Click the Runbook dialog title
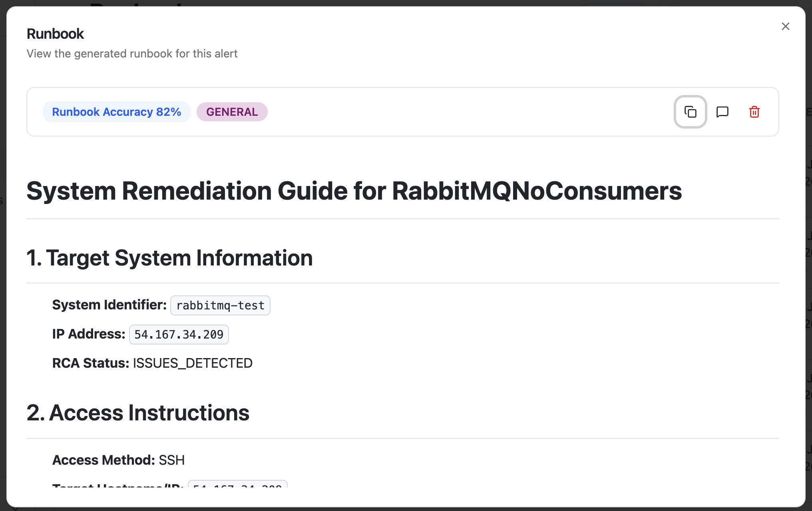Image resolution: width=812 pixels, height=511 pixels. point(55,34)
